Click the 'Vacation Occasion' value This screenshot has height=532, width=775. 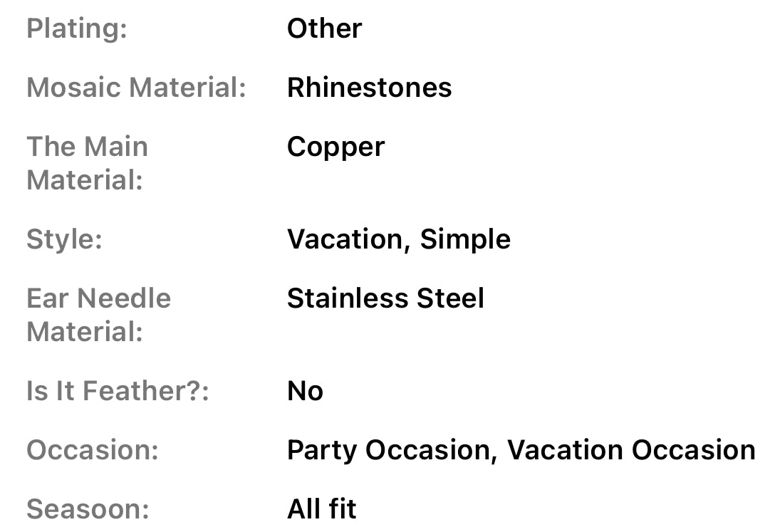[x=631, y=451]
